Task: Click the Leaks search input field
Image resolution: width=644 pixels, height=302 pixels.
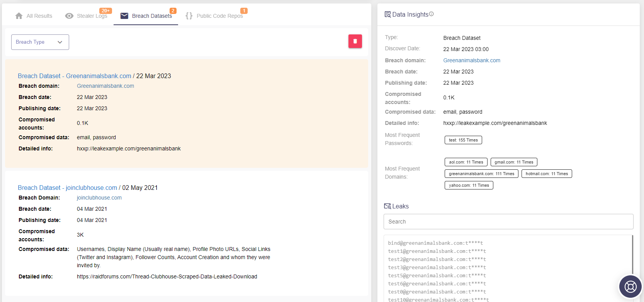Action: click(508, 222)
